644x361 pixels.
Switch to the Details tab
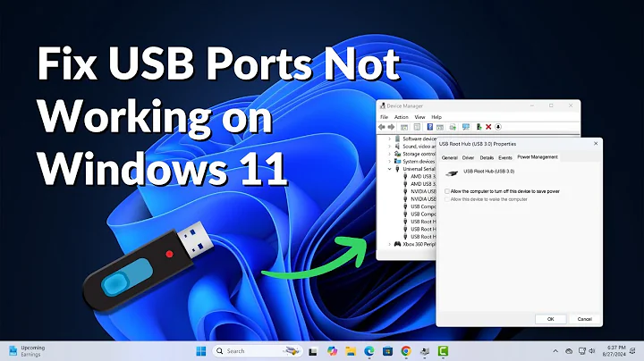487,157
